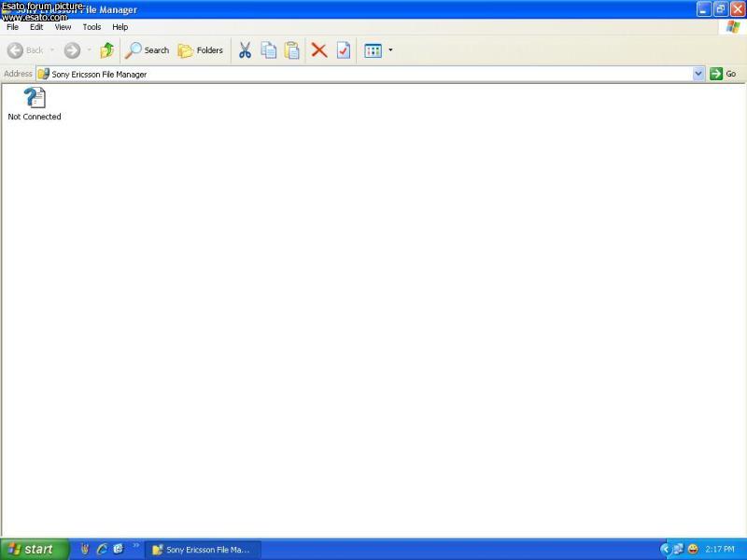Viewport: 747px width, 560px height.
Task: Open the Forward history dropdown arrow
Action: coord(89,50)
